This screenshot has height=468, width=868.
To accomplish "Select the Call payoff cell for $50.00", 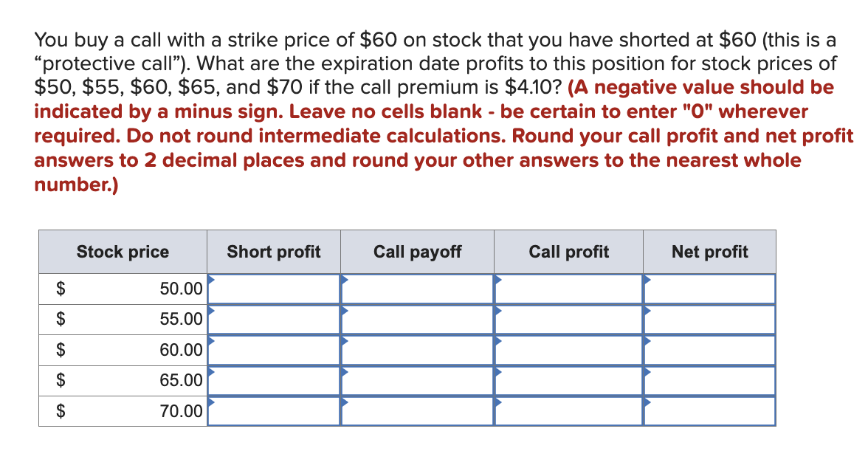I will [x=417, y=289].
